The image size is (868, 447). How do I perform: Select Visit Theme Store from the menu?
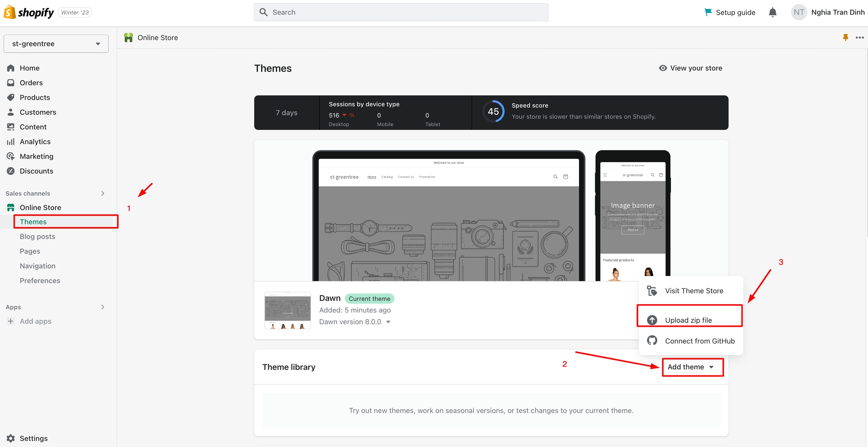point(694,291)
